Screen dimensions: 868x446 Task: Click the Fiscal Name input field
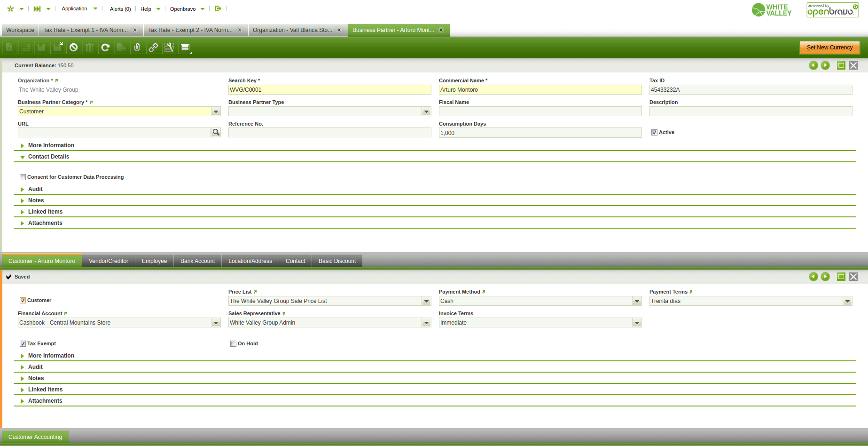tap(540, 111)
